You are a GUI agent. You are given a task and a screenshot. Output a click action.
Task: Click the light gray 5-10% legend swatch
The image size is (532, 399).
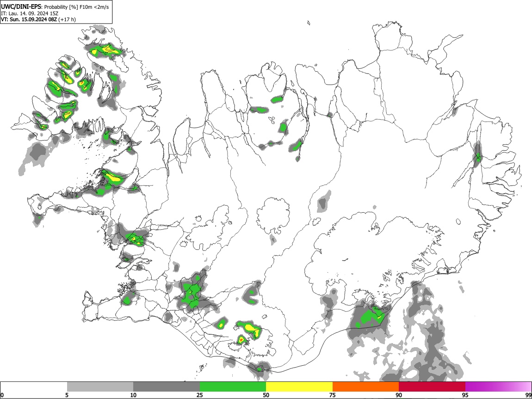point(100,387)
